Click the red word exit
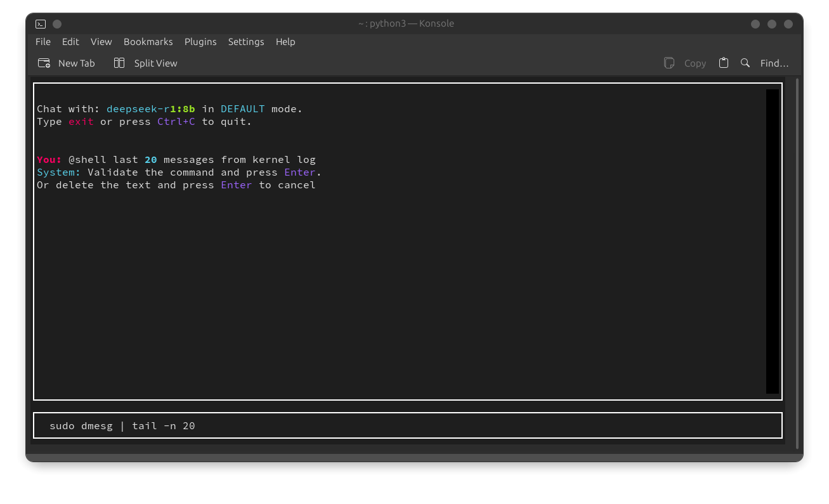Viewport: 829px width, 504px height. tap(81, 122)
